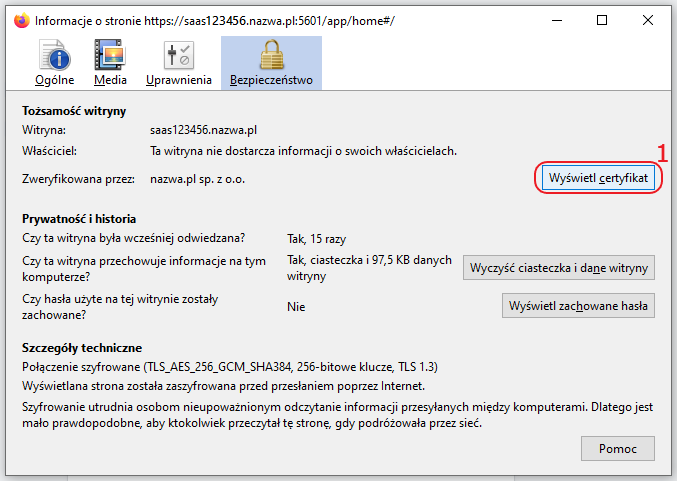Click the Bezpieczeństwo tab label
Image resolution: width=677 pixels, height=481 pixels.
pyautogui.click(x=271, y=80)
